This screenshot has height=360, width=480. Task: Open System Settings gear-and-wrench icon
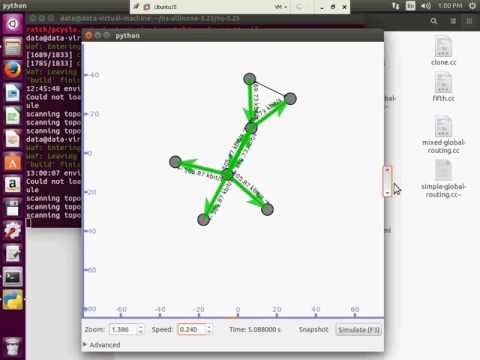(13, 230)
